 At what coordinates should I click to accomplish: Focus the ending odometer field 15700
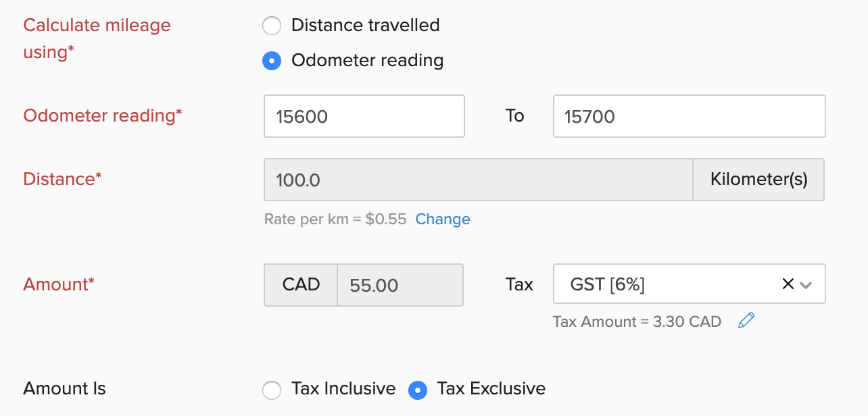click(x=688, y=116)
